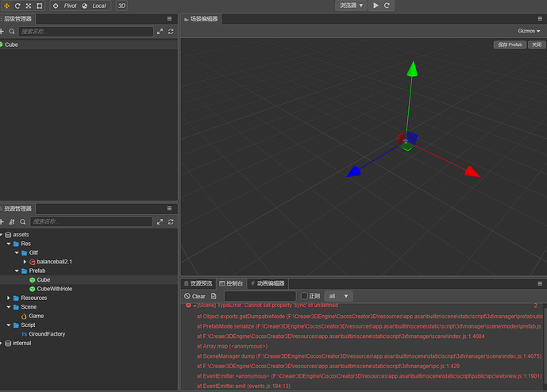Collapse the Res folder

[9, 244]
